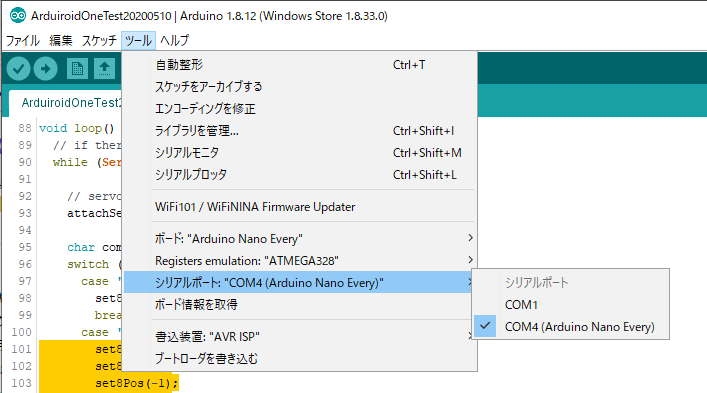The height and width of the screenshot is (393, 707).
Task: Click the New sketch document icon
Action: pos(77,69)
